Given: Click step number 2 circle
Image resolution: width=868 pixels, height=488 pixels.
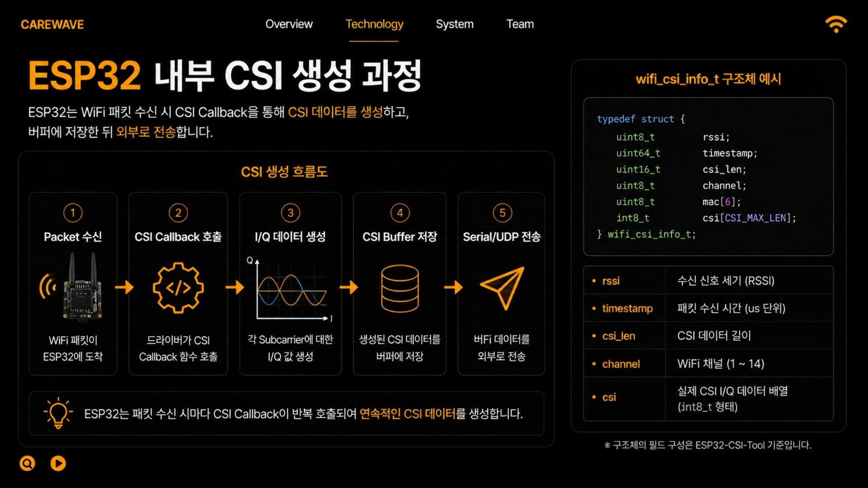Looking at the screenshot, I should (x=178, y=213).
